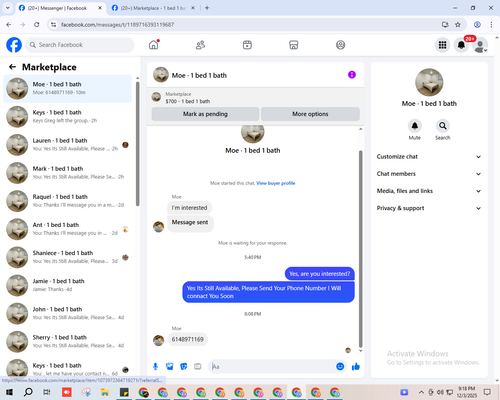Open the browser tab search dropdown

[8, 8]
